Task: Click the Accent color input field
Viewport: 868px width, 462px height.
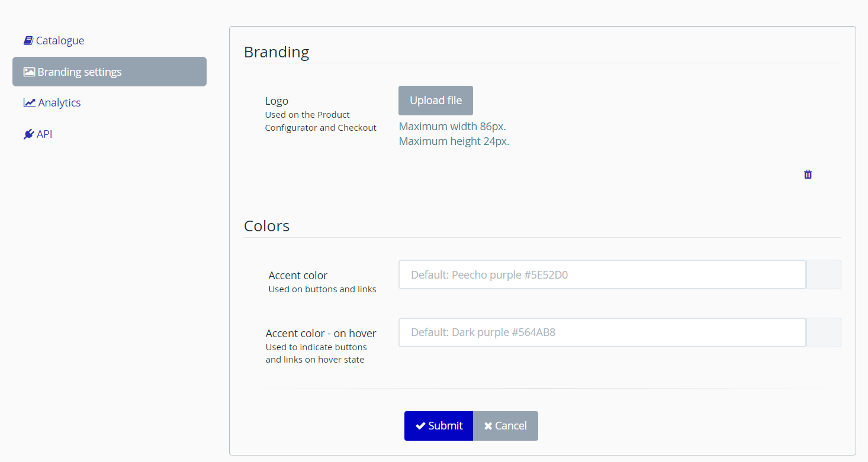Action: (x=602, y=274)
